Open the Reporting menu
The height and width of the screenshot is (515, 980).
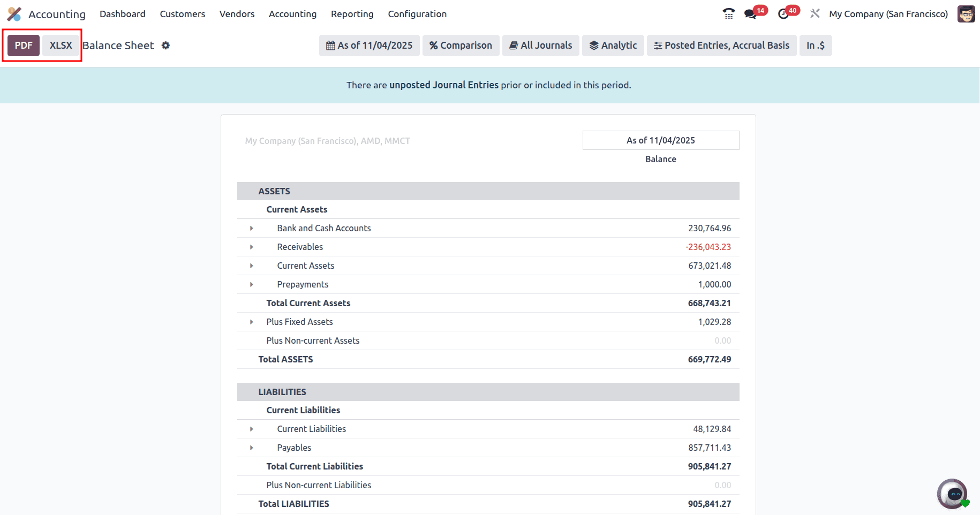pyautogui.click(x=352, y=13)
